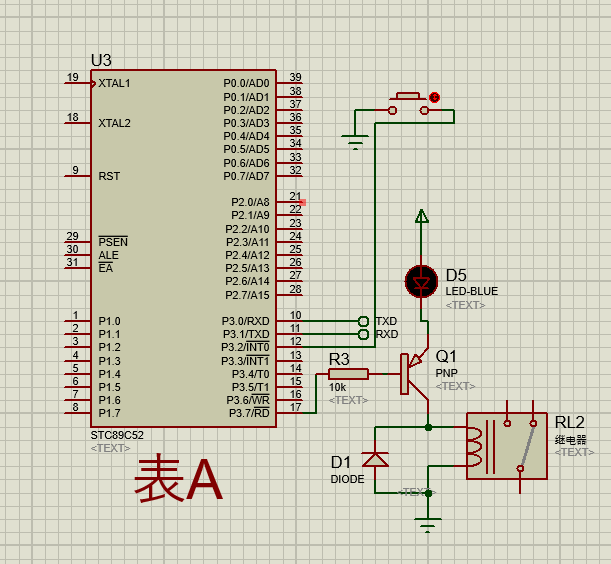The image size is (611, 564).
Task: Click the TXD terminal circle
Action: [363, 321]
